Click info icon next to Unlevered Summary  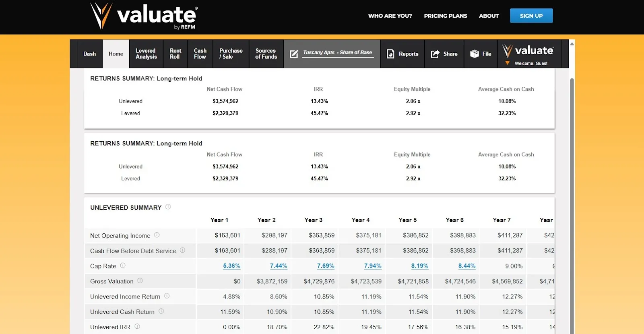(x=168, y=207)
